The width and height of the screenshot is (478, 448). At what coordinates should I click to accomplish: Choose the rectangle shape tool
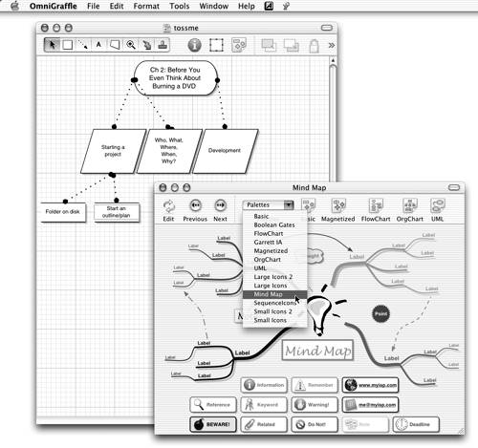pyautogui.click(x=67, y=45)
